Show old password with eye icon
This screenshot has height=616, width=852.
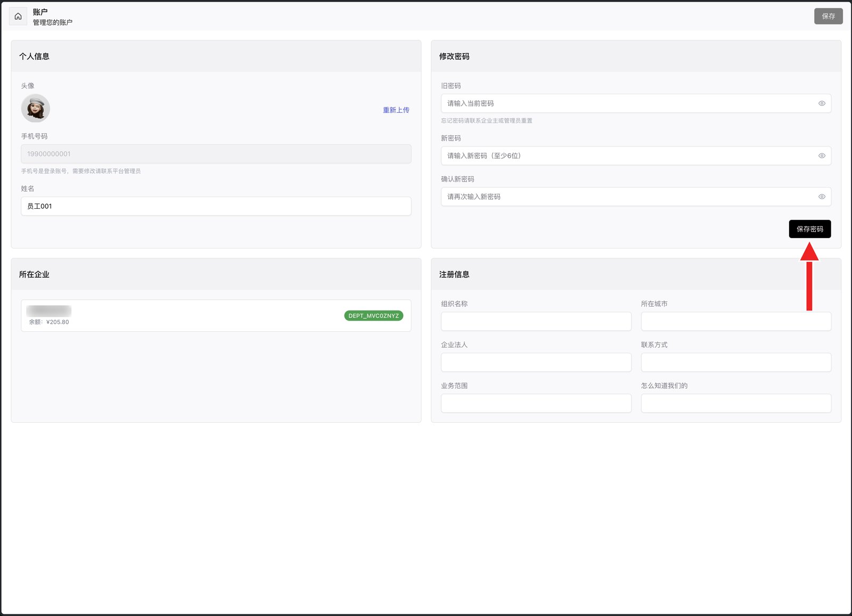822,103
